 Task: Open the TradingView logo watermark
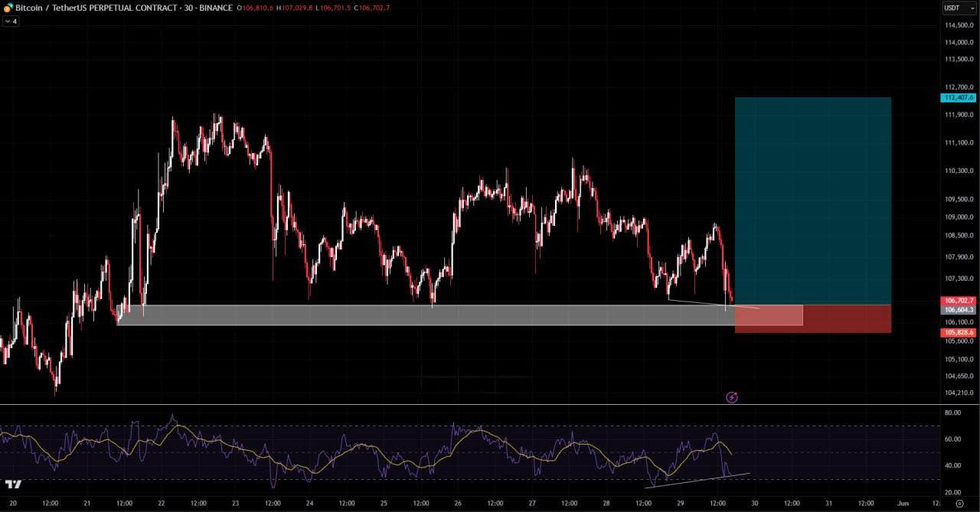(x=13, y=484)
